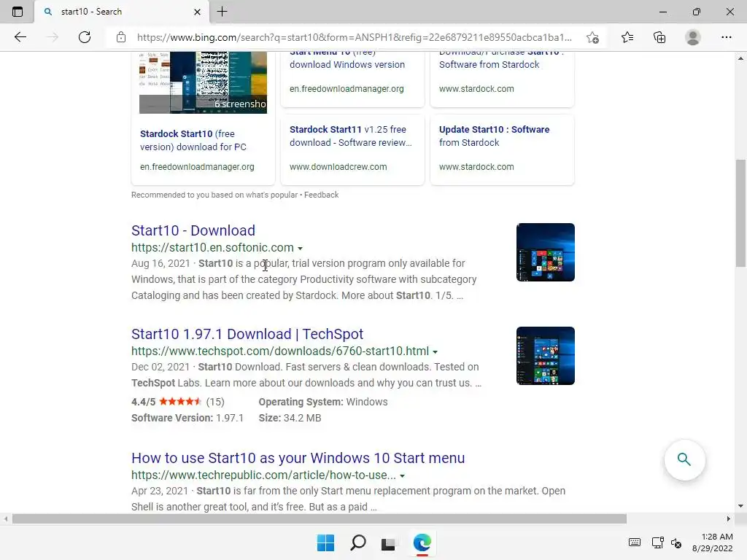View site information lock icon
Image resolution: width=747 pixels, height=560 pixels.
coord(121,37)
